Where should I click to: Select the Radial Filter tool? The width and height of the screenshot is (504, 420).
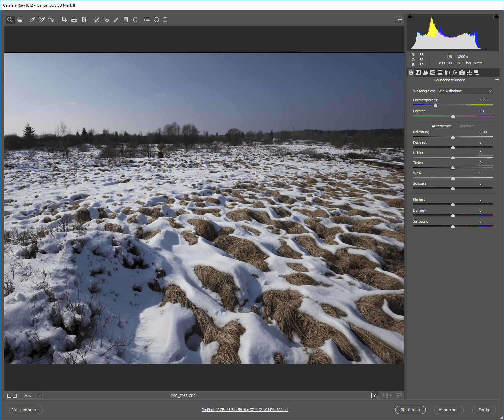pyautogui.click(x=135, y=20)
